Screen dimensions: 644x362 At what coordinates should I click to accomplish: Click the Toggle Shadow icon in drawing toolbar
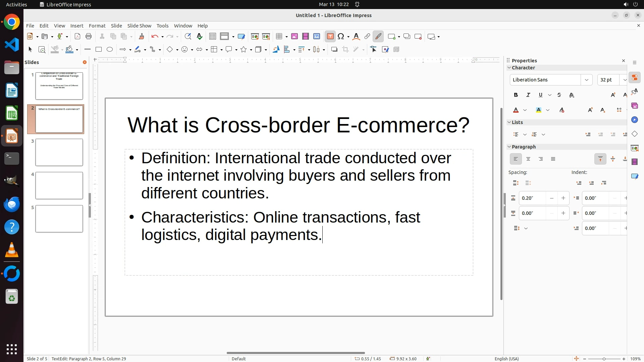pyautogui.click(x=334, y=50)
